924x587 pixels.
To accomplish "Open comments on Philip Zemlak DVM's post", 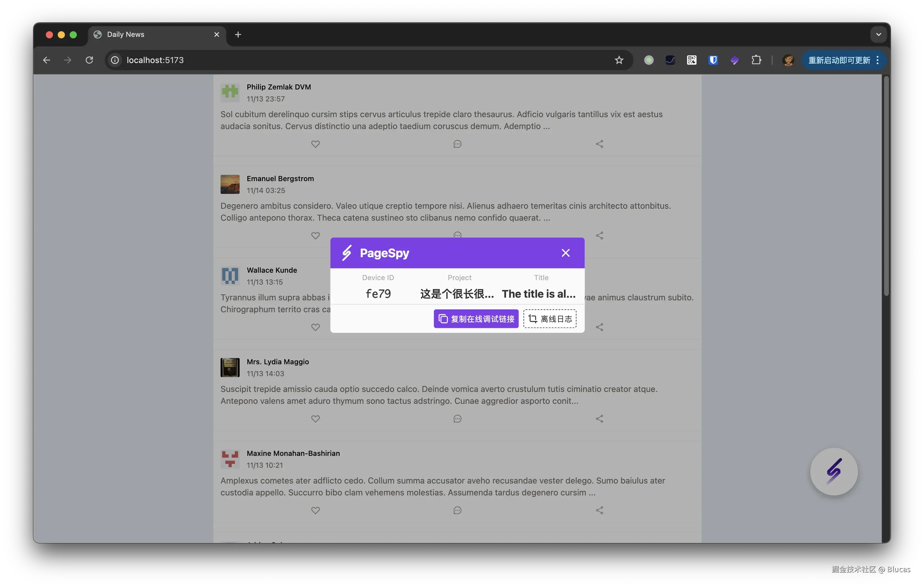I will (457, 144).
